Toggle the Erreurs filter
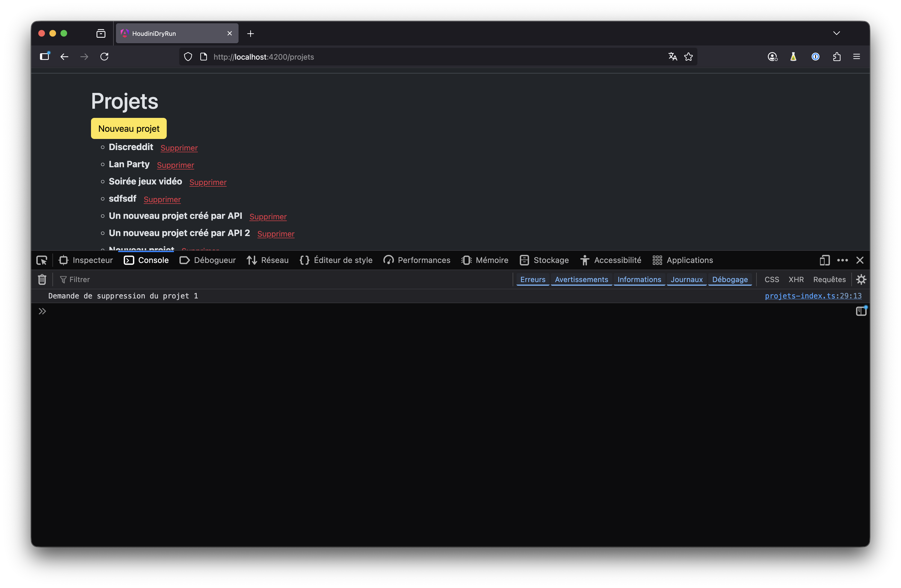 pos(533,279)
